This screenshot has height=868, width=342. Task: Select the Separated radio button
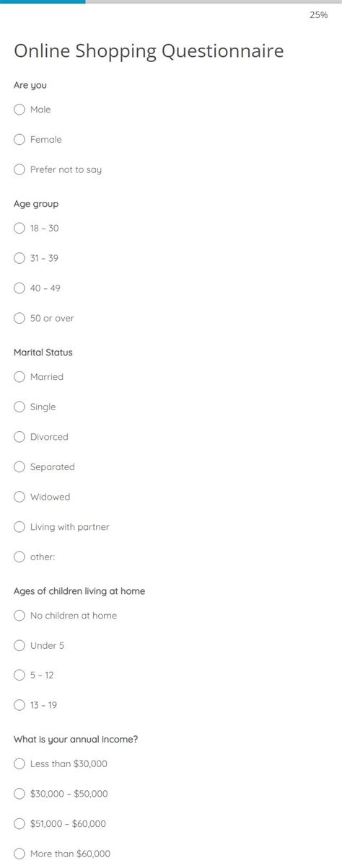click(x=19, y=467)
